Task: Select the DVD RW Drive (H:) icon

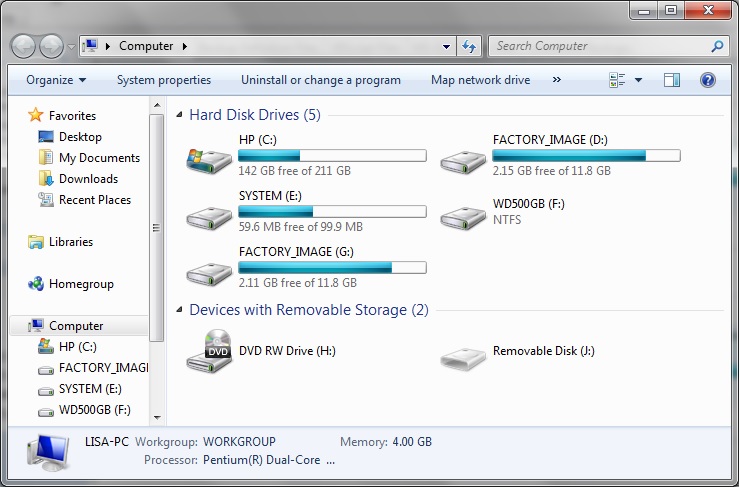Action: tap(209, 352)
